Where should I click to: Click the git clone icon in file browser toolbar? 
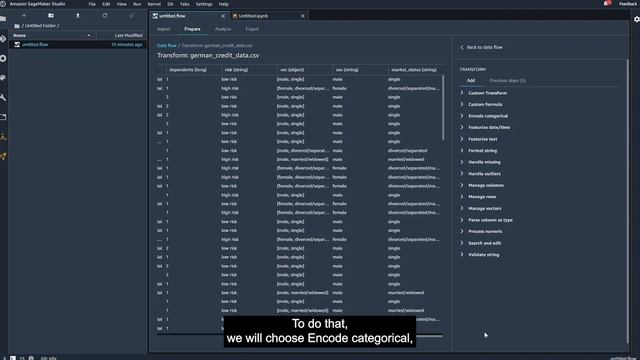131,16
